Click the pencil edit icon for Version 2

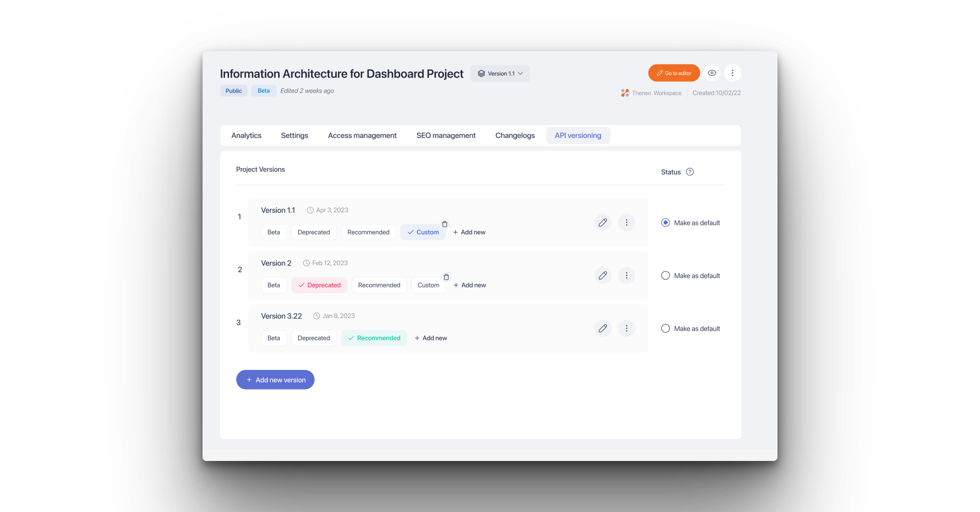[603, 276]
